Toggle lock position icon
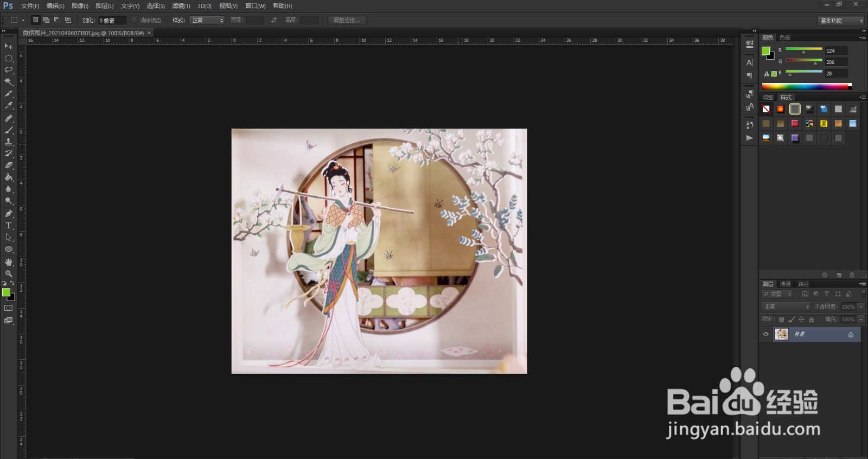 point(801,320)
